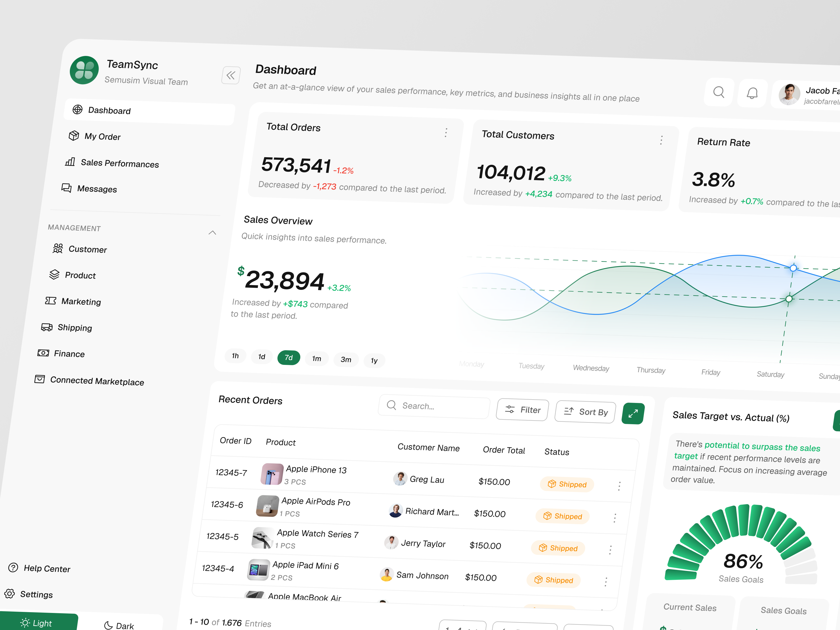
Task: Open the Total Orders card options menu
Action: [x=446, y=133]
